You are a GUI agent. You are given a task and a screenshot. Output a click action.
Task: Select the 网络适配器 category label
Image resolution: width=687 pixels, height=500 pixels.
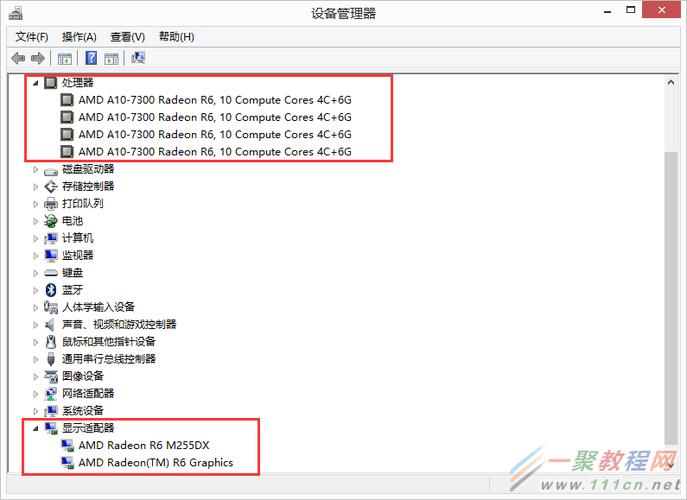tap(88, 394)
